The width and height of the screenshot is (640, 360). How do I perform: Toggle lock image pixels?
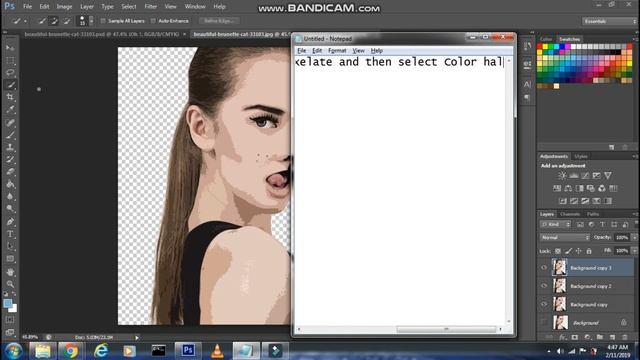point(568,251)
